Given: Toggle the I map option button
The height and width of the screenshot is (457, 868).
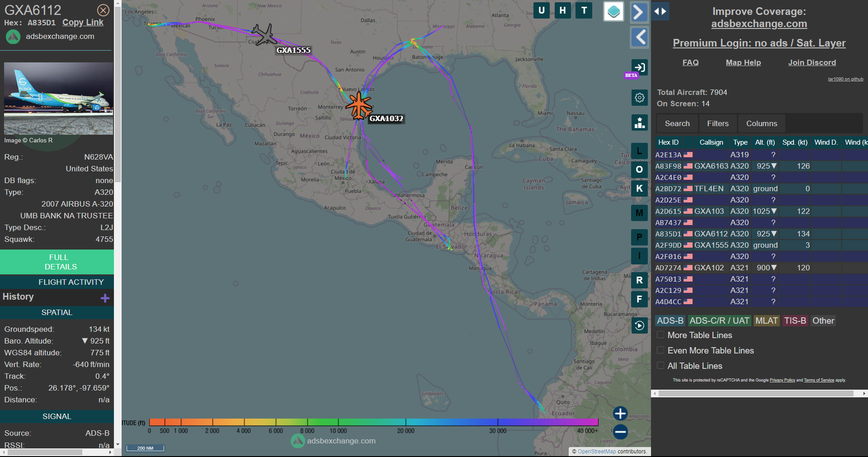Looking at the screenshot, I should pos(639,256).
